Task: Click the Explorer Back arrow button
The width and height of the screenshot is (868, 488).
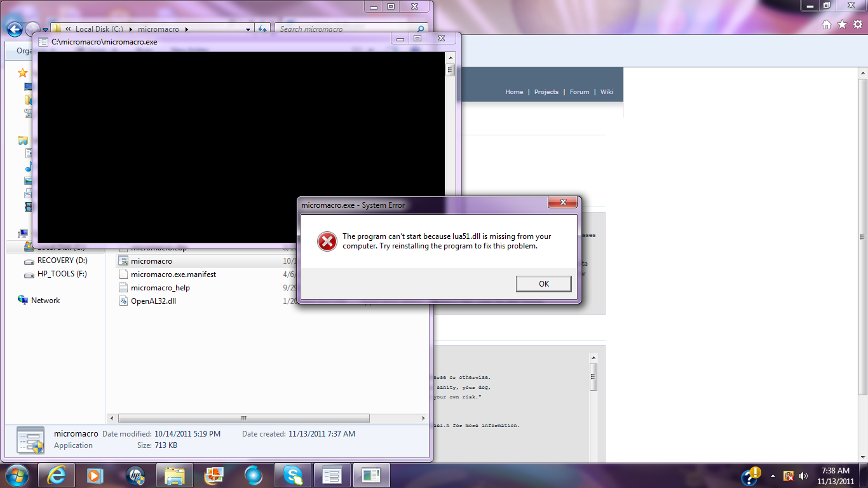Action: click(15, 29)
